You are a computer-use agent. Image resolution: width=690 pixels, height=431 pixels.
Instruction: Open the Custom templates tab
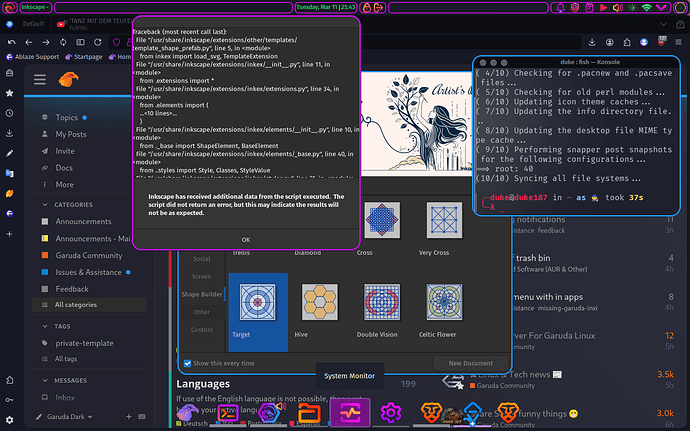tap(202, 329)
